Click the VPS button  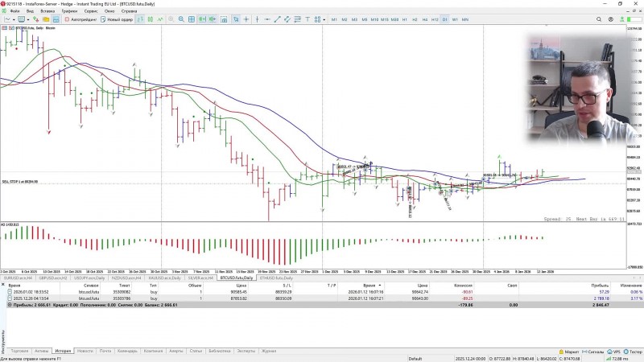pyautogui.click(x=613, y=352)
